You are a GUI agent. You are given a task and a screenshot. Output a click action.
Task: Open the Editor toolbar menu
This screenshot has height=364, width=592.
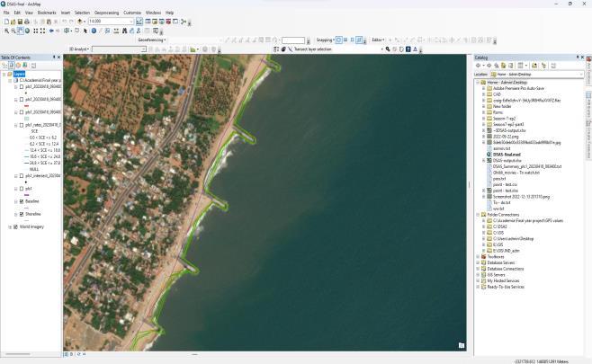coord(379,40)
